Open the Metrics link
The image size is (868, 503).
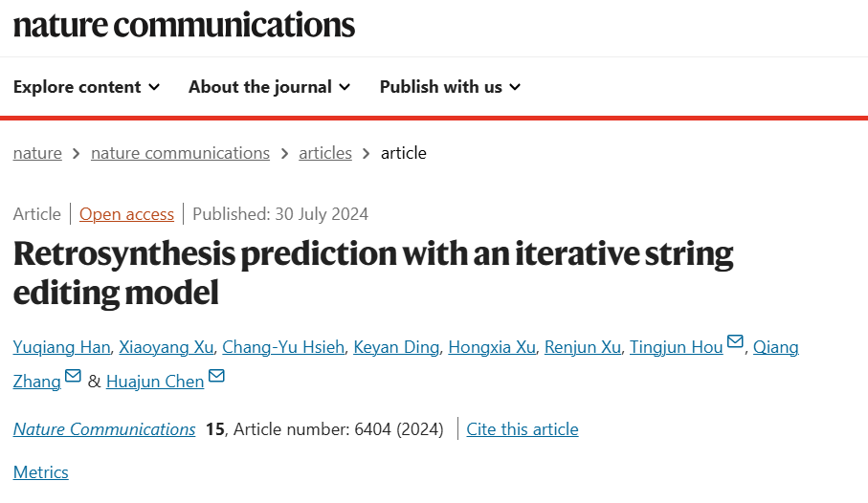[x=41, y=472]
